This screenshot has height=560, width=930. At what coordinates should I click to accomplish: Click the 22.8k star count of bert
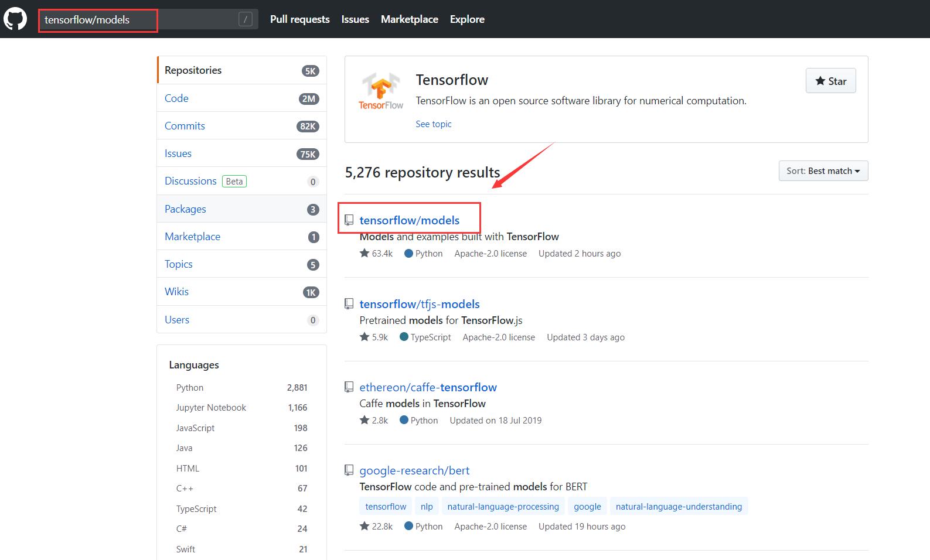point(382,527)
